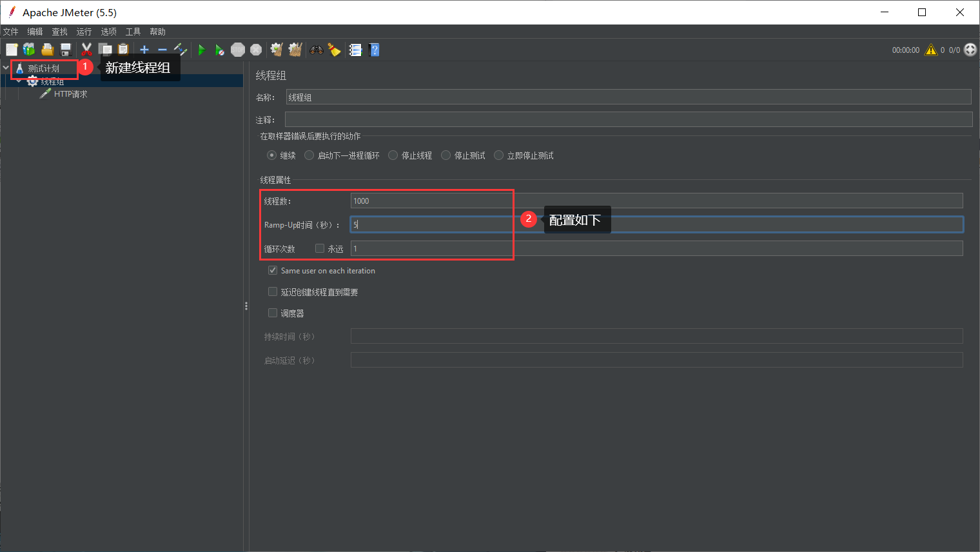Select the HTTP请求 tree item
980x552 pixels.
tap(70, 94)
